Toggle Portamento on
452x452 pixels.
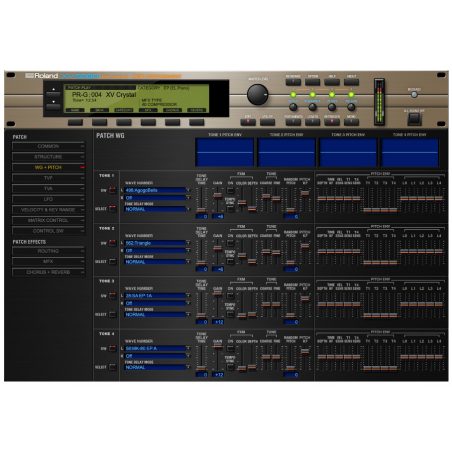293,122
